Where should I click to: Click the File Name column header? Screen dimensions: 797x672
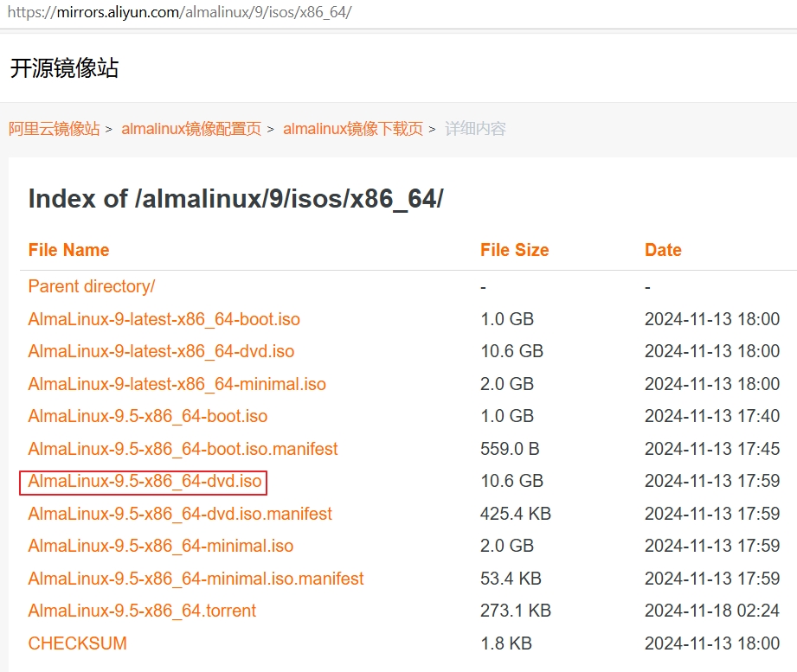pyautogui.click(x=68, y=250)
